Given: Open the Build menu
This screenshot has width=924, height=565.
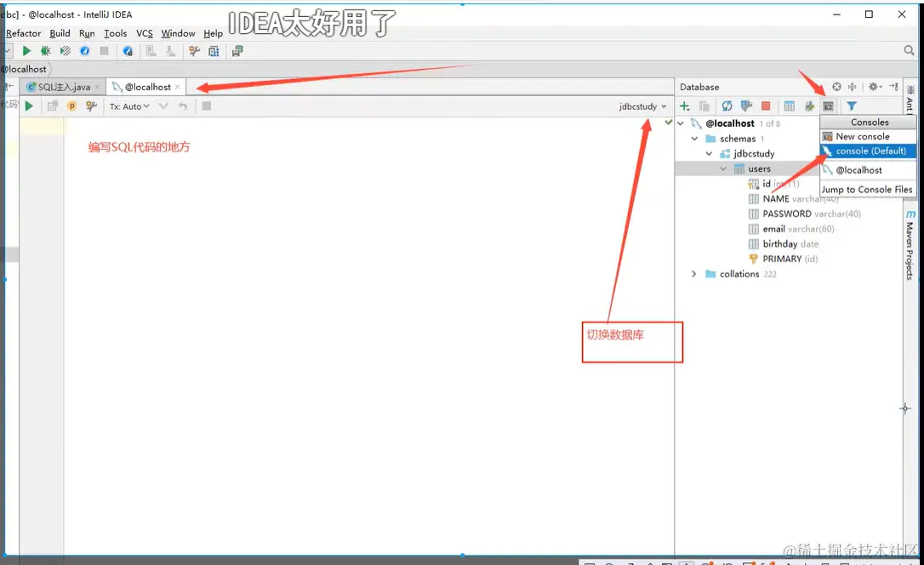Looking at the screenshot, I should 60,33.
